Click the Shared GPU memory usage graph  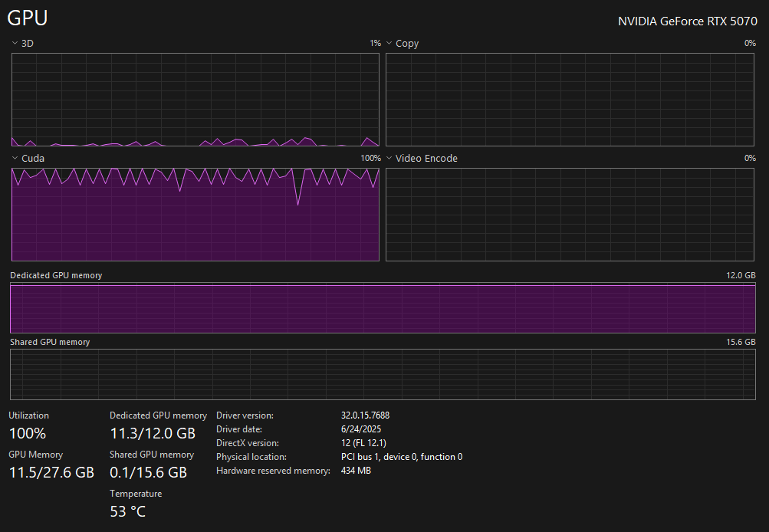coord(383,375)
